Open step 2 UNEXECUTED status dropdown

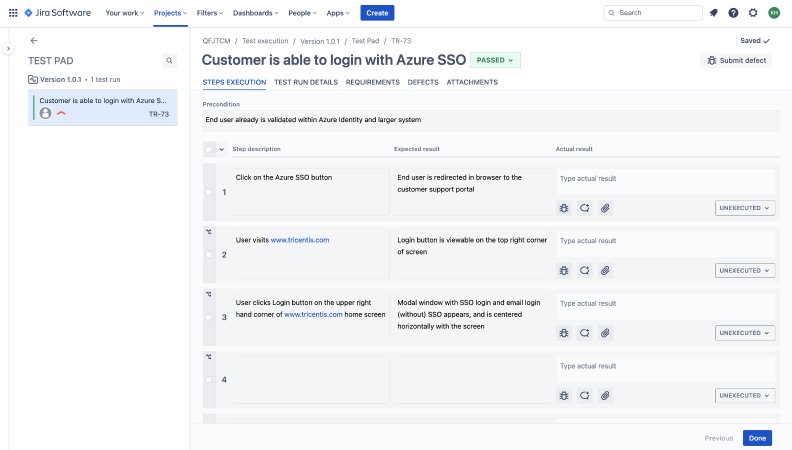pos(745,270)
